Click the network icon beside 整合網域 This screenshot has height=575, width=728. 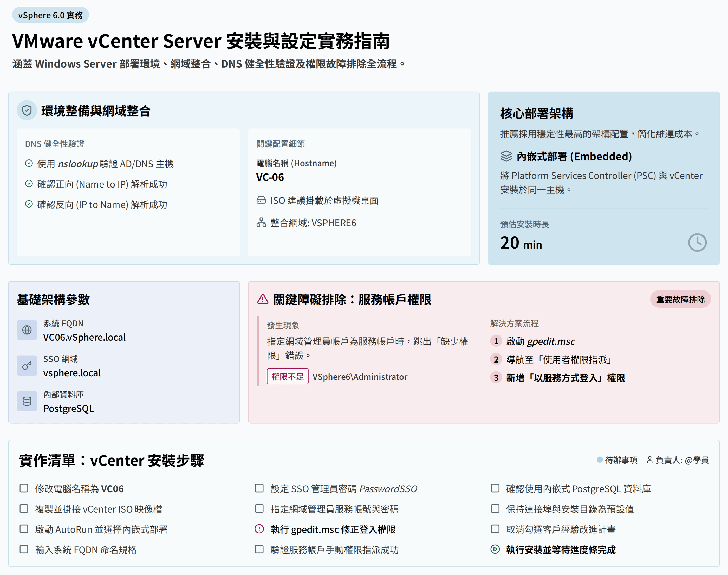tap(261, 223)
